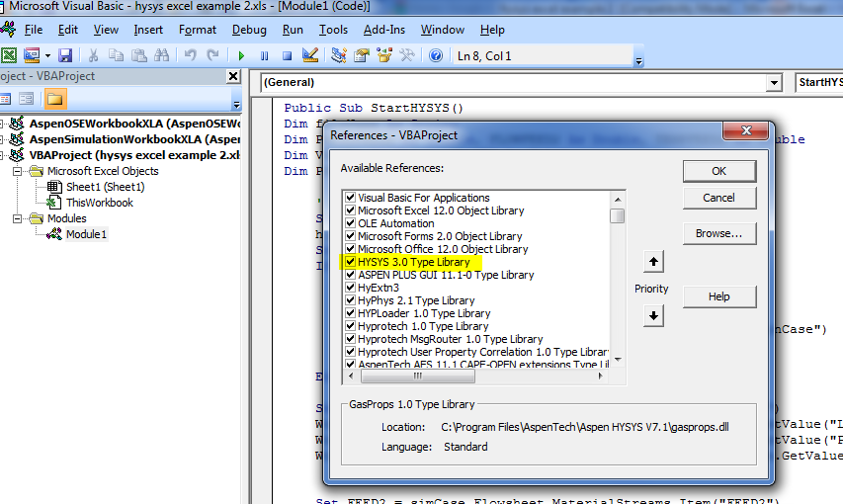The height and width of the screenshot is (504, 843).
Task: Click the references list horizontal scrollbar thumb
Action: [x=418, y=377]
